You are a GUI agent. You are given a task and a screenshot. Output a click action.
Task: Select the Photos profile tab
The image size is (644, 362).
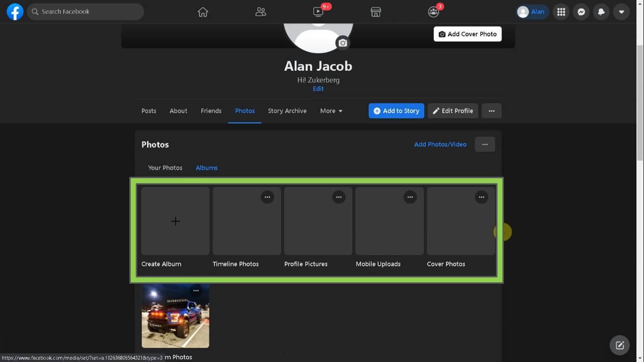pyautogui.click(x=245, y=111)
